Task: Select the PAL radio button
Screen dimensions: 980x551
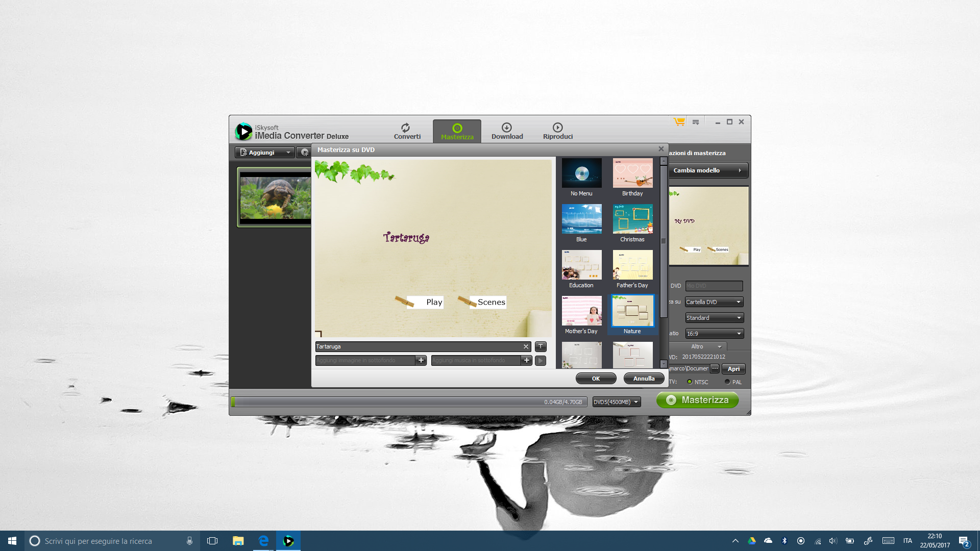Action: coord(727,382)
